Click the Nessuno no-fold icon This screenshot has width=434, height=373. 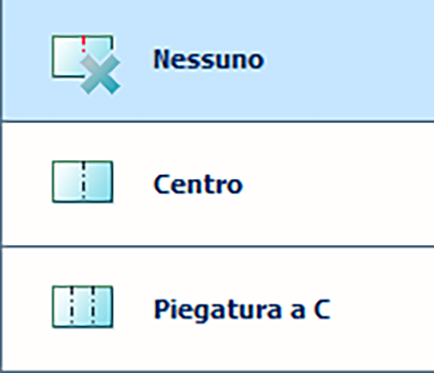click(x=86, y=64)
